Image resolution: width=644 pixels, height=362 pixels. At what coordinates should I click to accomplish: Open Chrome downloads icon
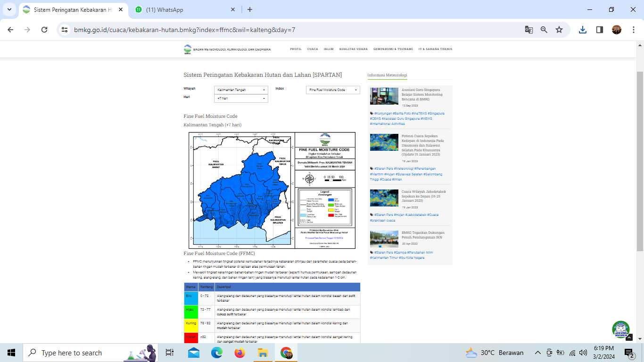583,30
